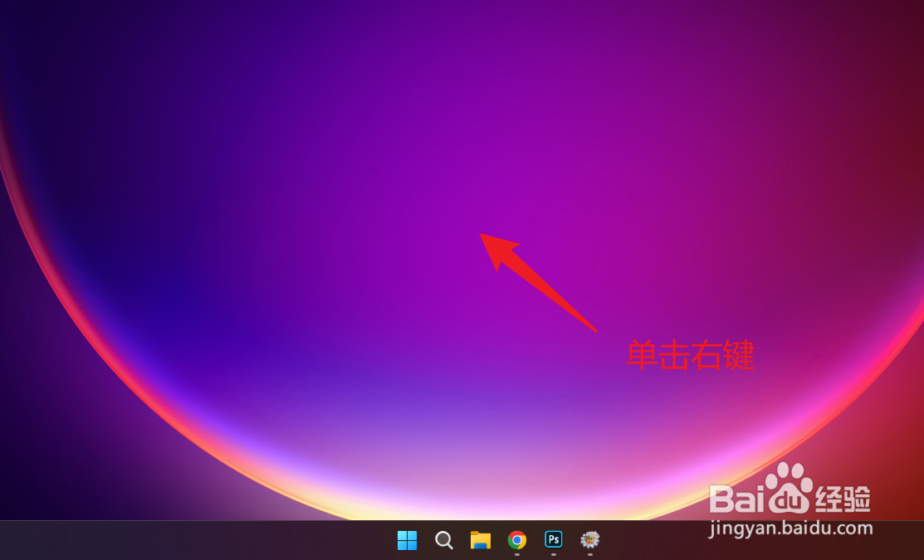Open Photoshop from the taskbar
Screen dimensions: 924x560
point(554,539)
